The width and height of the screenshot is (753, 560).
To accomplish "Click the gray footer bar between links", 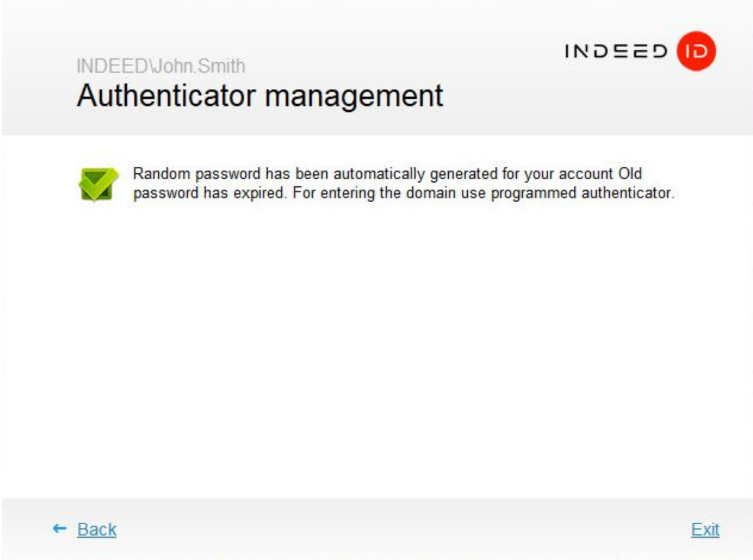I will (x=393, y=529).
